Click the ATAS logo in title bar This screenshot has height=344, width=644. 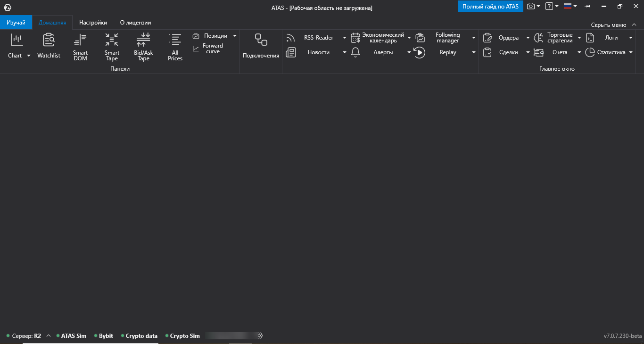[8, 8]
